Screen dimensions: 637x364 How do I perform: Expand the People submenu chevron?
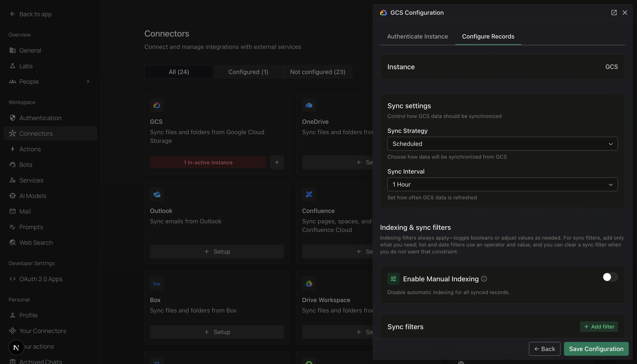(x=88, y=82)
